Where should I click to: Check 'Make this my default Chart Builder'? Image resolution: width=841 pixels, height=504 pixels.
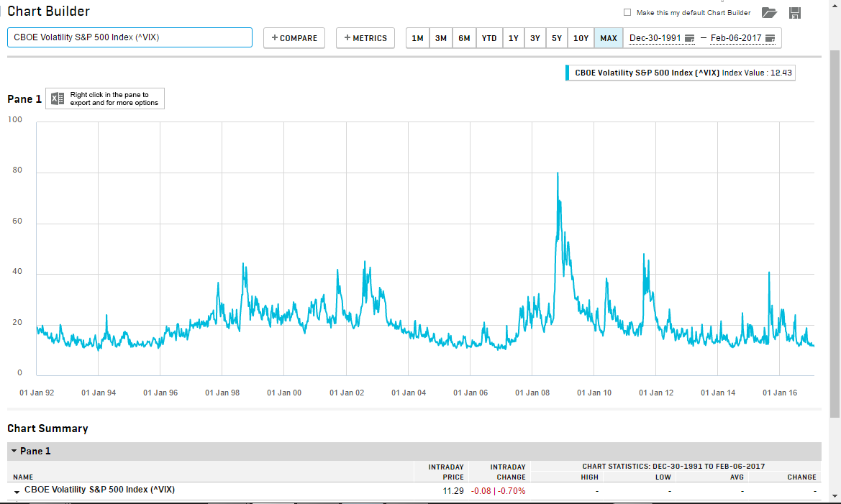coord(627,12)
